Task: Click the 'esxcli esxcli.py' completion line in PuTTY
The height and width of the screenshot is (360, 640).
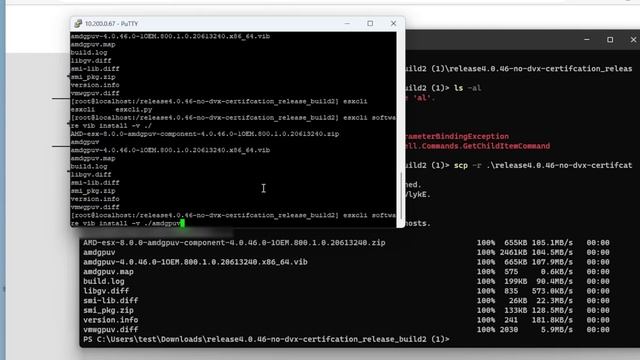Action: (111, 109)
